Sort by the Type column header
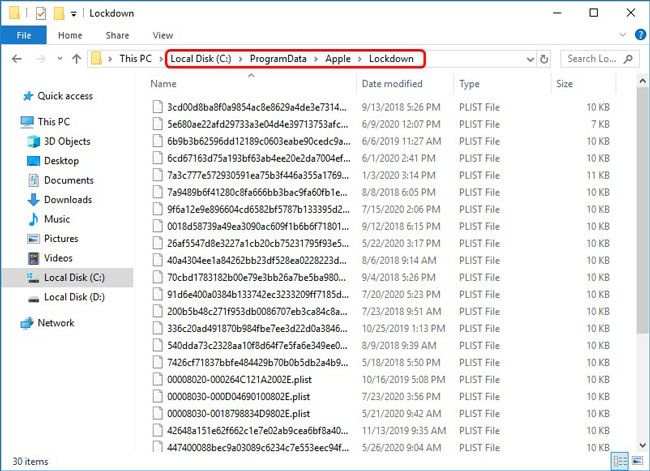The width and height of the screenshot is (650, 471). (469, 84)
